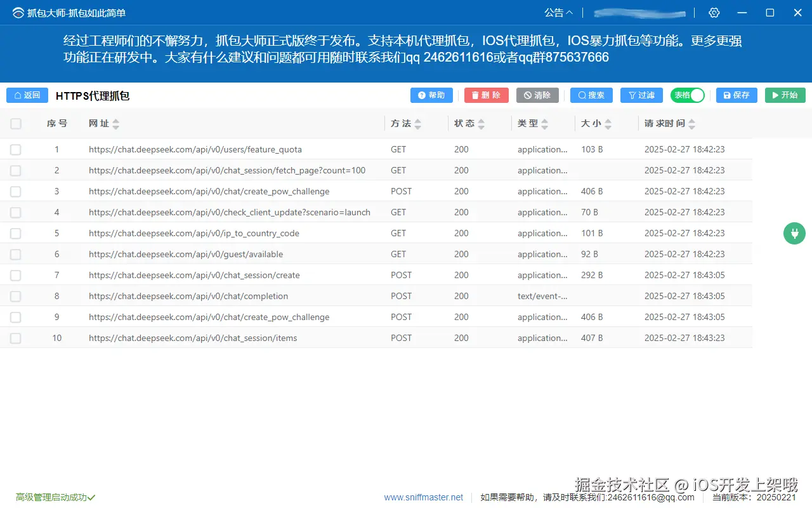The width and height of the screenshot is (812, 508).
Task: Select the ip_to_country_code URL
Action: (194, 234)
